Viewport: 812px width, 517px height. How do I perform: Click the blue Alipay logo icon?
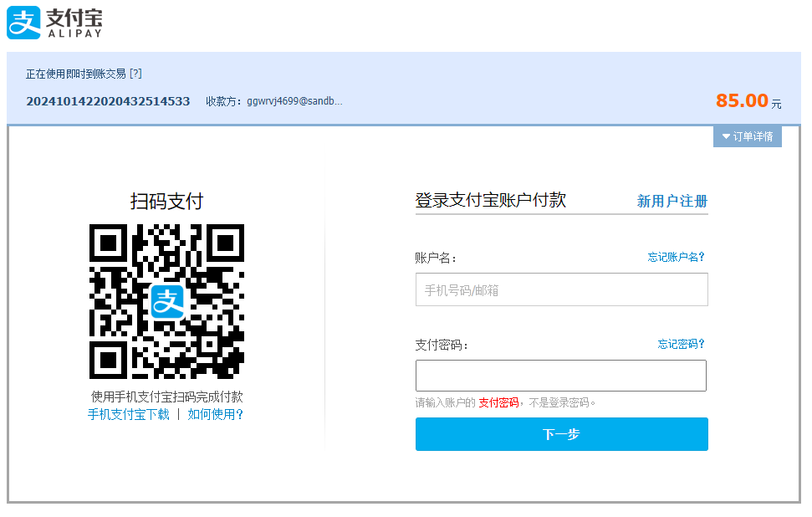click(x=23, y=23)
